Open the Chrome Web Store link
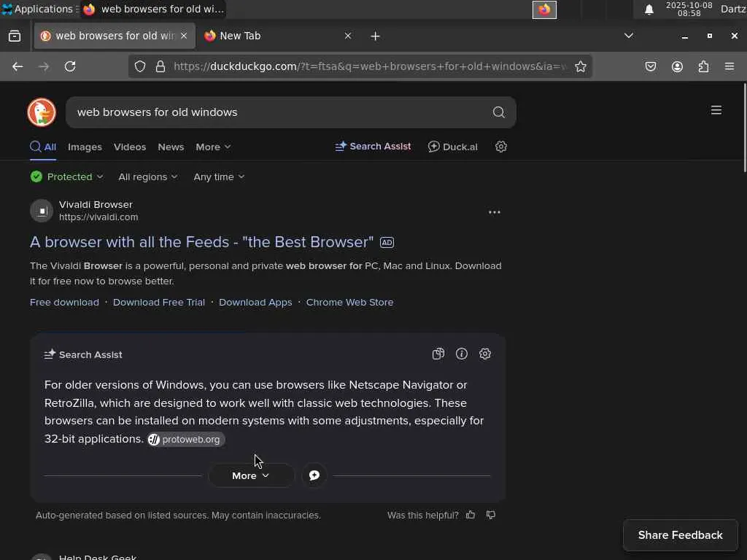The image size is (747, 560). pos(349,303)
